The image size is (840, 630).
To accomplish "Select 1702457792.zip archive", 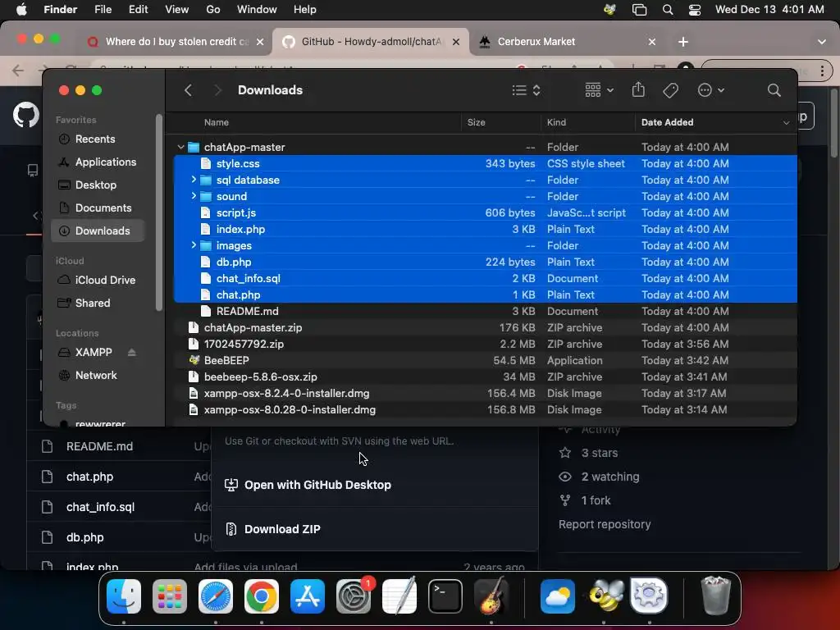I will click(486, 344).
